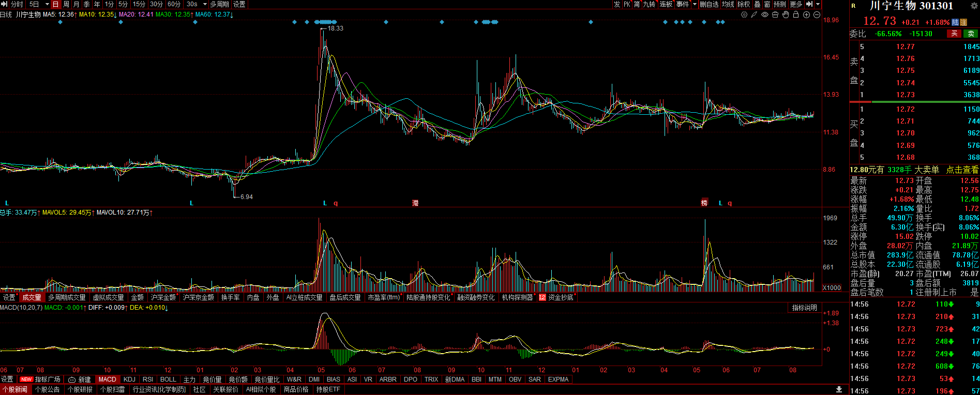Switch to the EXPMA indicator
The image size is (980, 395).
[559, 379]
